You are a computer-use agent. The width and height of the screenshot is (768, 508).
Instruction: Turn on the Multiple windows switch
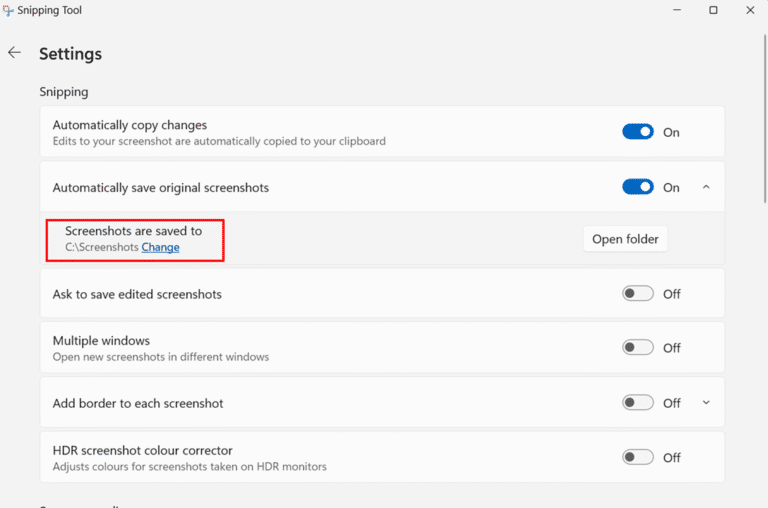tap(638, 347)
